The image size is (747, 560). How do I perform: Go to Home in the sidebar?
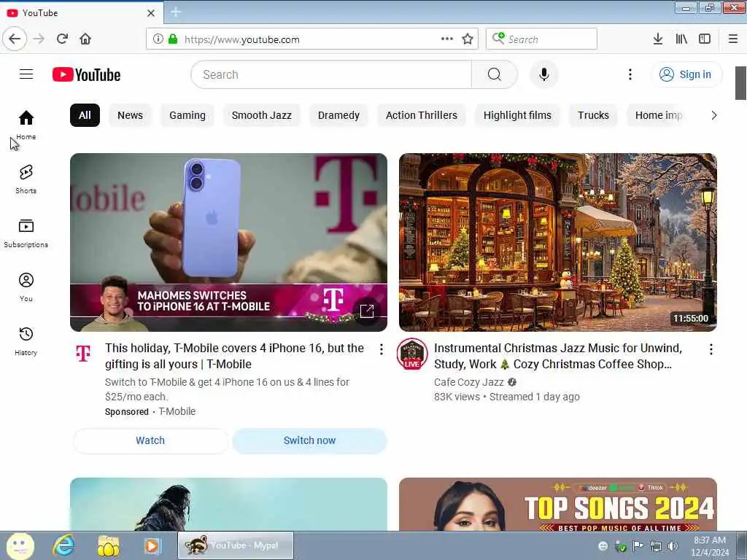coord(26,125)
